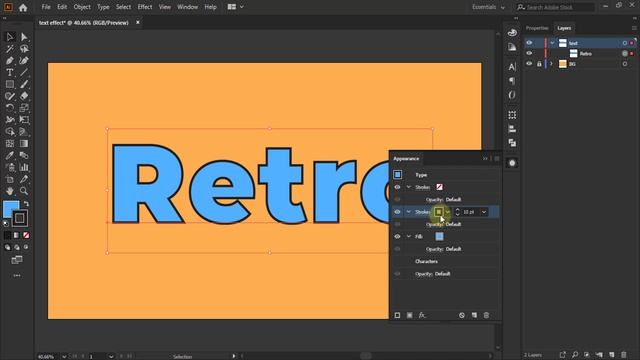The width and height of the screenshot is (640, 360).
Task: Click Add New Fill in Appearance panel
Action: pyautogui.click(x=409, y=315)
